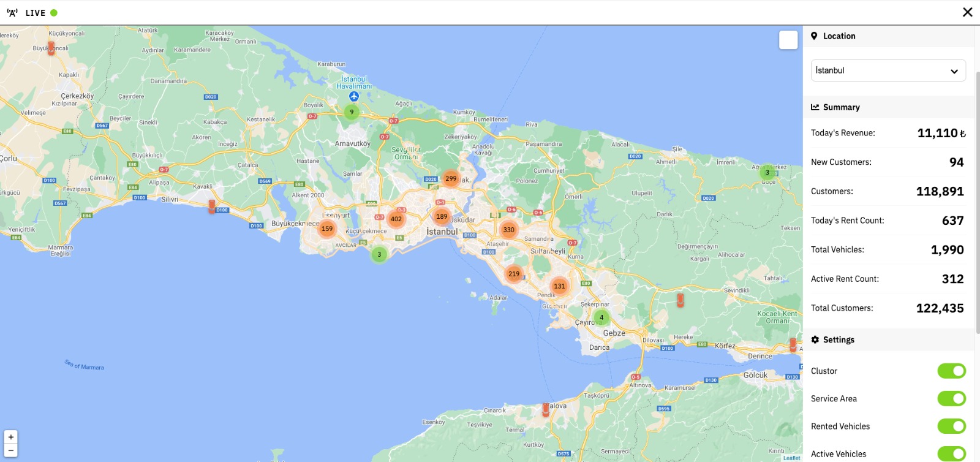Click the green 9 cluster near airport
This screenshot has width=980, height=462.
point(352,112)
